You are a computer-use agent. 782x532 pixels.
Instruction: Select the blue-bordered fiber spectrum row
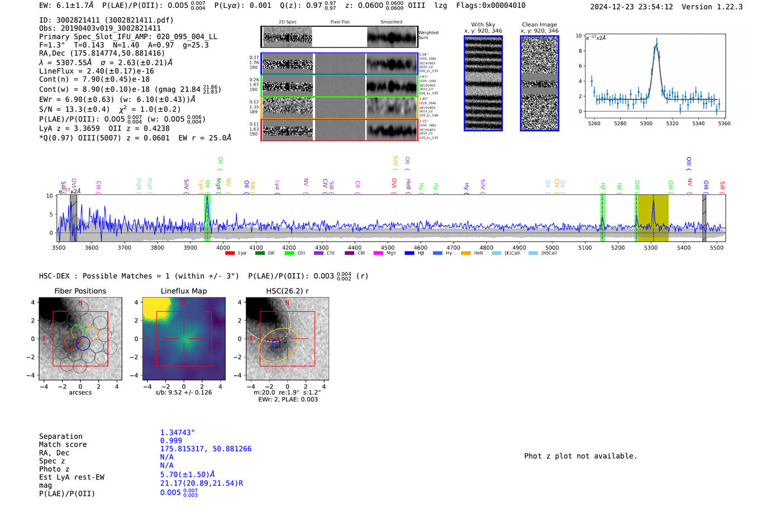click(x=339, y=64)
